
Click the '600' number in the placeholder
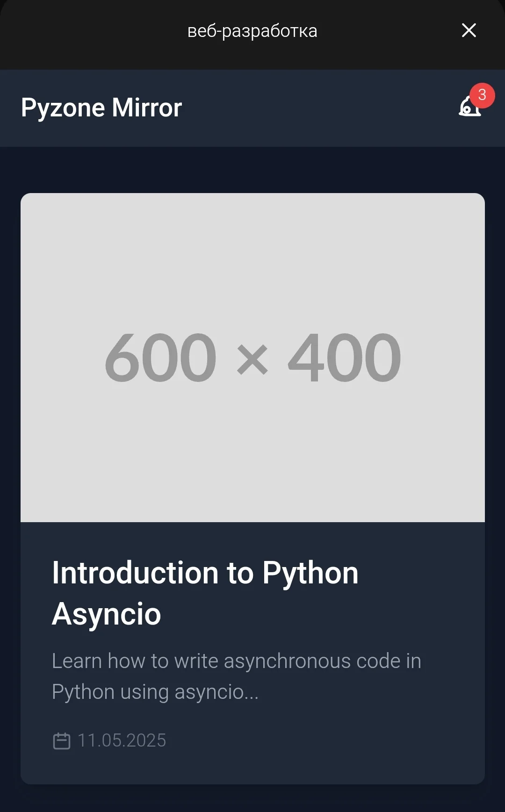pos(160,358)
